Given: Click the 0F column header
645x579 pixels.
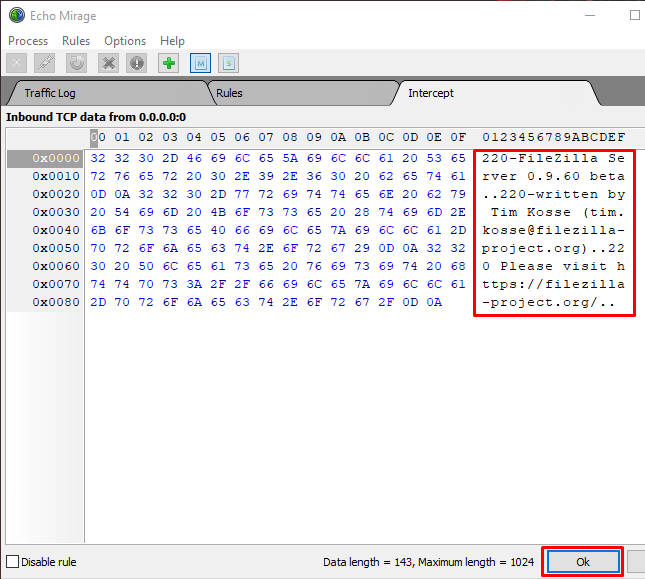Looking at the screenshot, I should 458,137.
